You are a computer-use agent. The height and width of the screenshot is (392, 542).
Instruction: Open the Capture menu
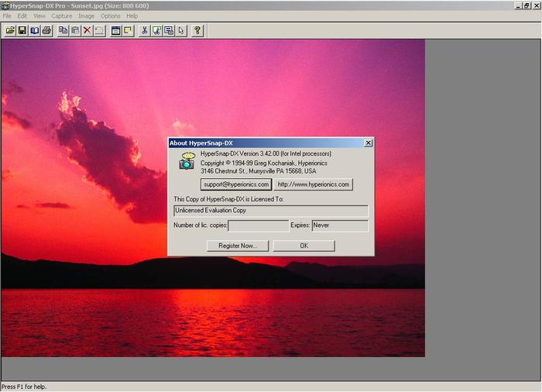[62, 15]
